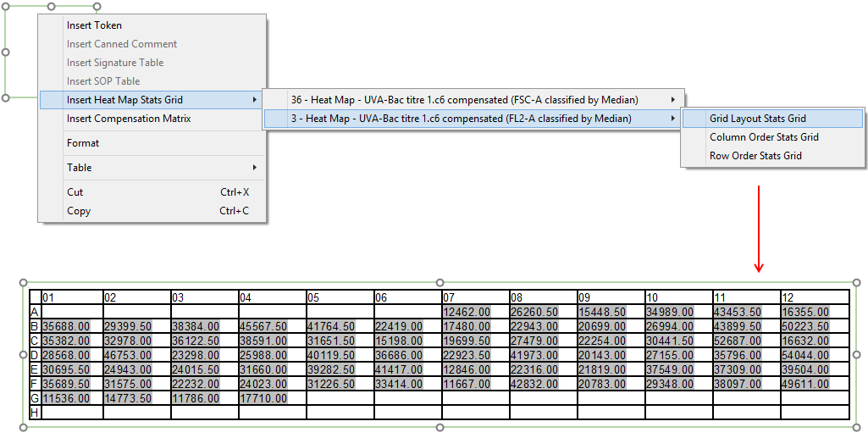Screen dimensions: 868x438
Task: Click submenu arrow beside FSC-A Heat Map
Action: (673, 100)
